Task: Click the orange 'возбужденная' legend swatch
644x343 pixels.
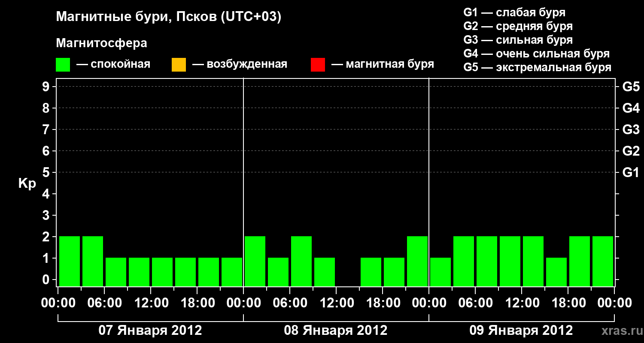Action: tap(179, 65)
